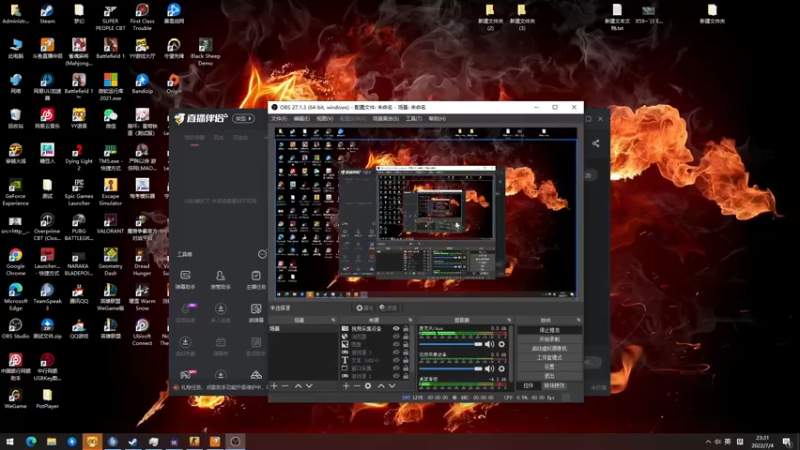
Task: Open 弹幕助手 tool in 直播伴侣
Action: pos(185,280)
